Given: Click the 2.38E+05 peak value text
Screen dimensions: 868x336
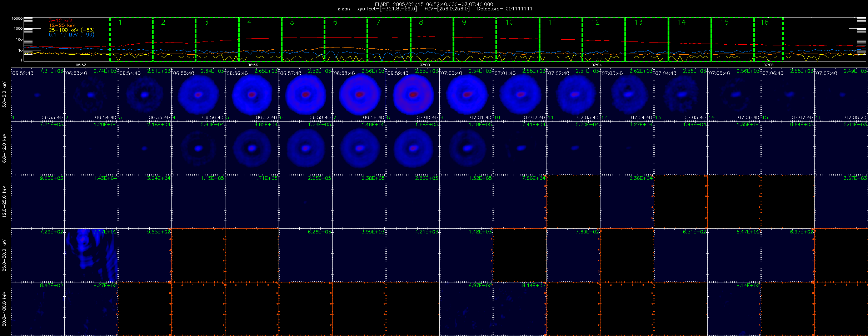Looking at the screenshot, I should point(373,178).
